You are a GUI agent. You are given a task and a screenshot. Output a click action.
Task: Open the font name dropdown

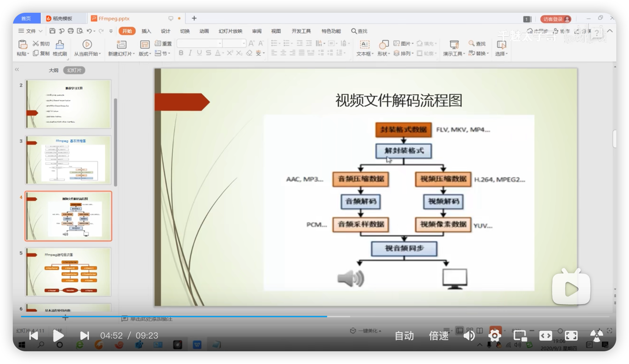220,43
